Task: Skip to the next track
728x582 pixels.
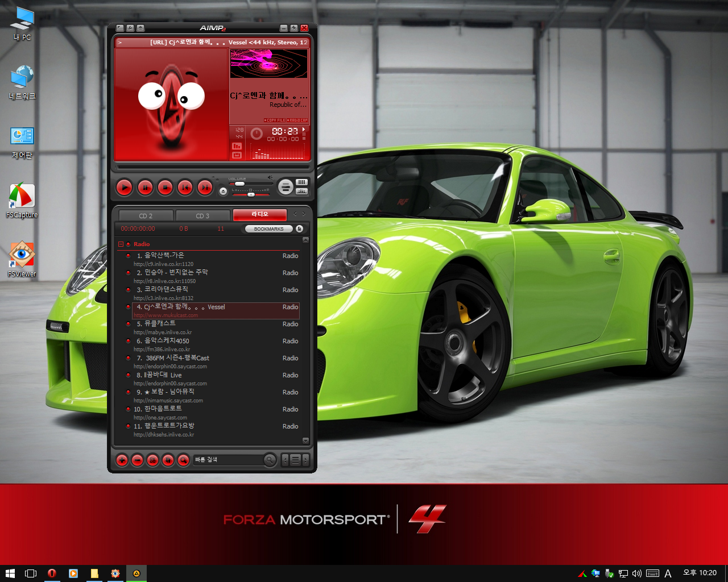Action: coord(205,187)
